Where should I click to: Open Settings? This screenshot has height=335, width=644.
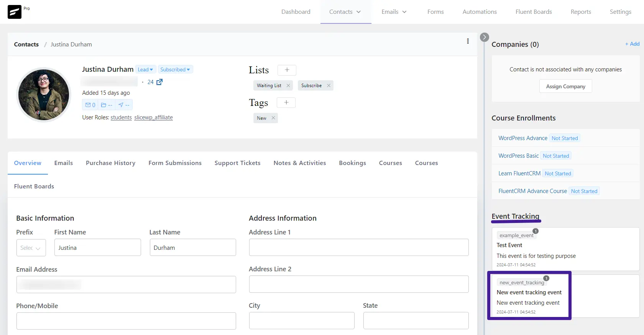pyautogui.click(x=620, y=12)
